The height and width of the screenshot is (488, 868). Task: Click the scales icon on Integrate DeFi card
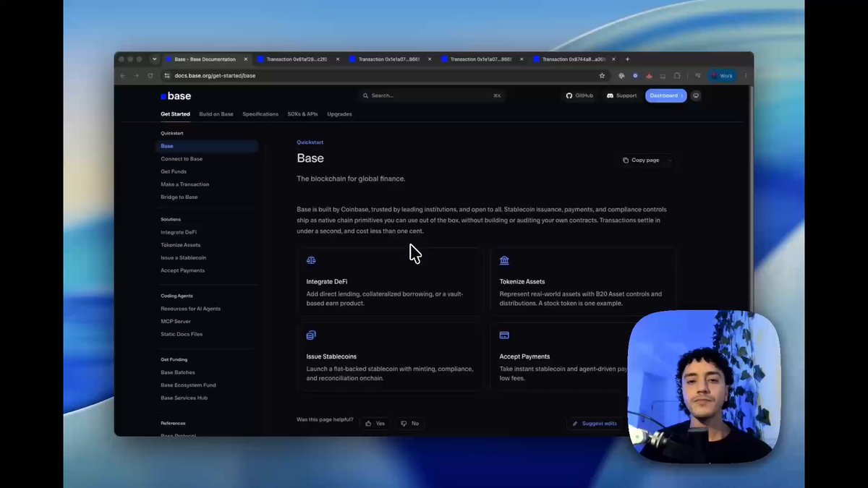[311, 260]
